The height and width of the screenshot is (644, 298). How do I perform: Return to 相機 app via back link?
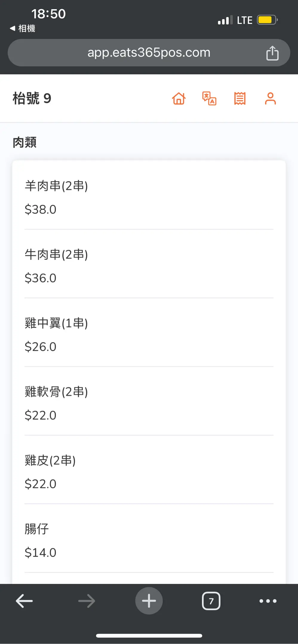[x=23, y=28]
